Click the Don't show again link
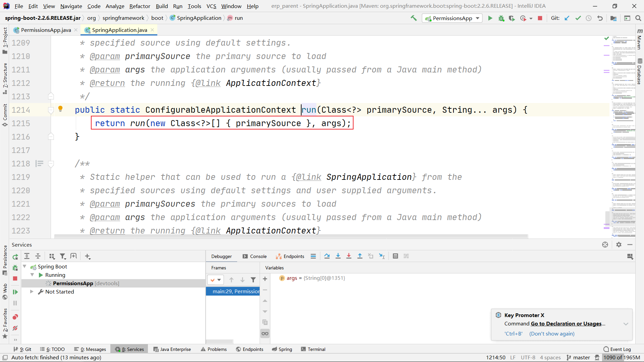This screenshot has height=362, width=644. (x=552, y=333)
